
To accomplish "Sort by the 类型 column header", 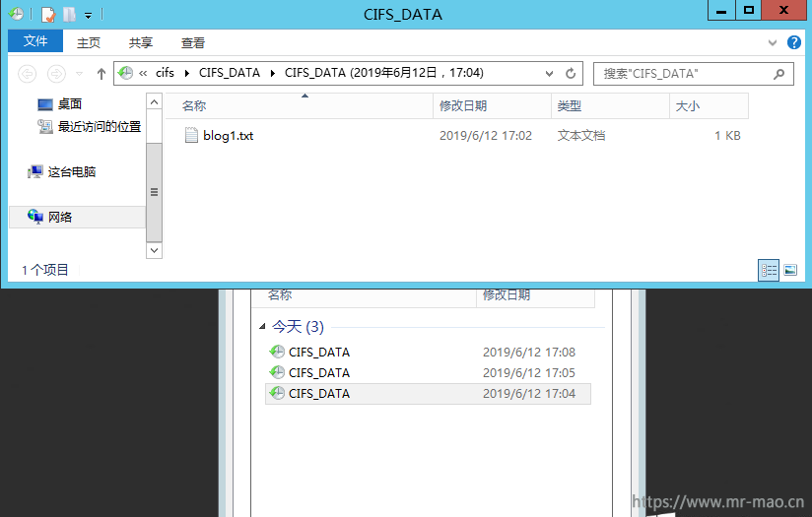I will click(610, 106).
